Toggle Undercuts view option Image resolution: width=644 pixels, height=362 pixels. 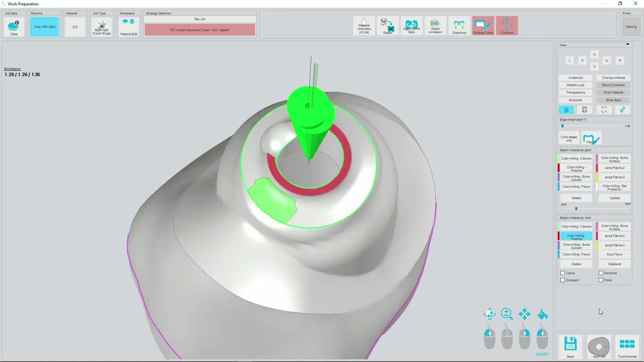[x=576, y=77]
